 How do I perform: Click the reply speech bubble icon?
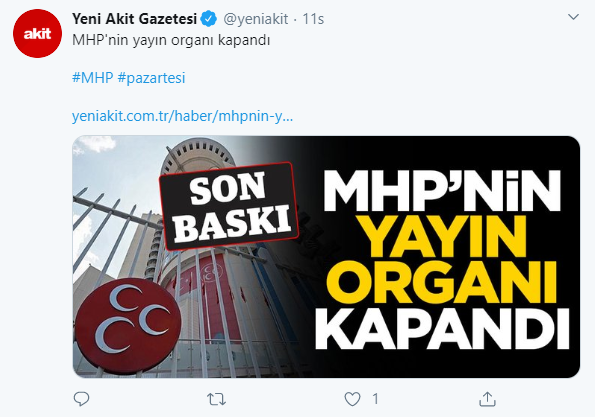click(x=81, y=399)
